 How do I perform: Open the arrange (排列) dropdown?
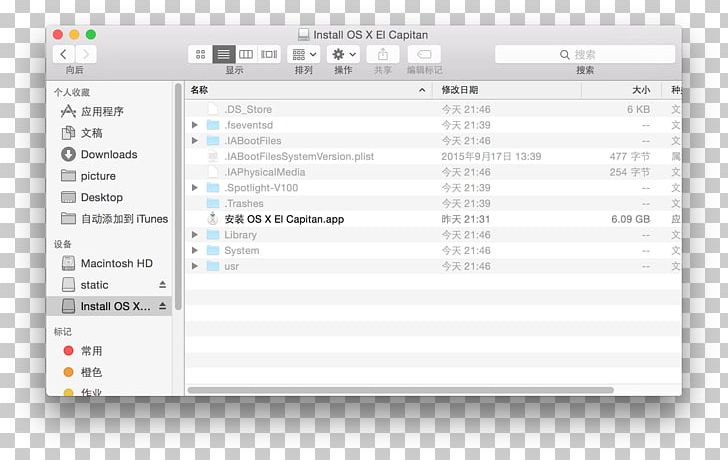click(304, 54)
